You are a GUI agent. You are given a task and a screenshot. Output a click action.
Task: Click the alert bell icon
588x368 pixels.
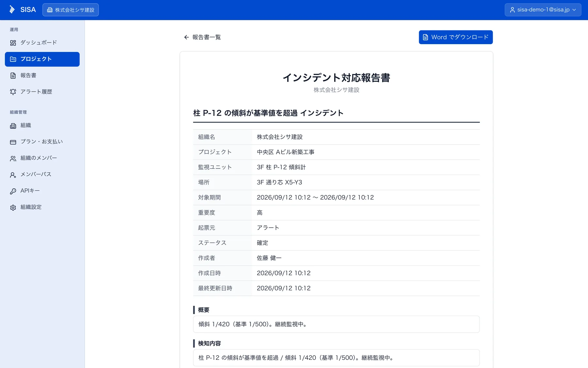tap(13, 92)
